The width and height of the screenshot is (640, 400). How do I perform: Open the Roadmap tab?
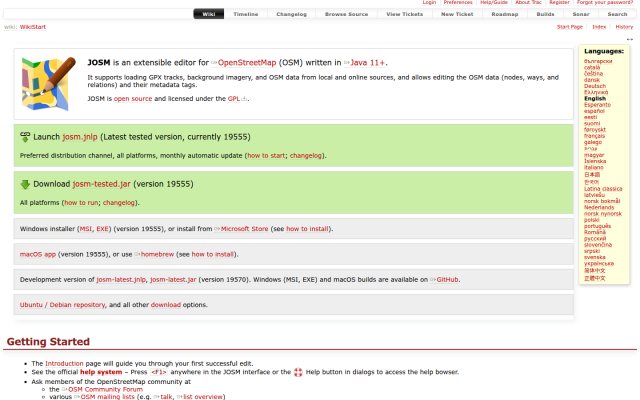pyautogui.click(x=505, y=14)
